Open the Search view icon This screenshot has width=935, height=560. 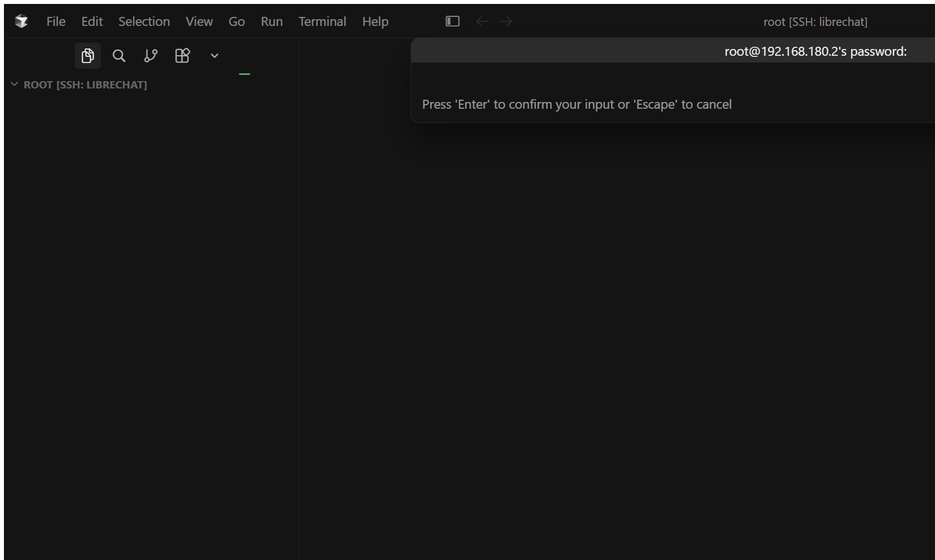[119, 56]
